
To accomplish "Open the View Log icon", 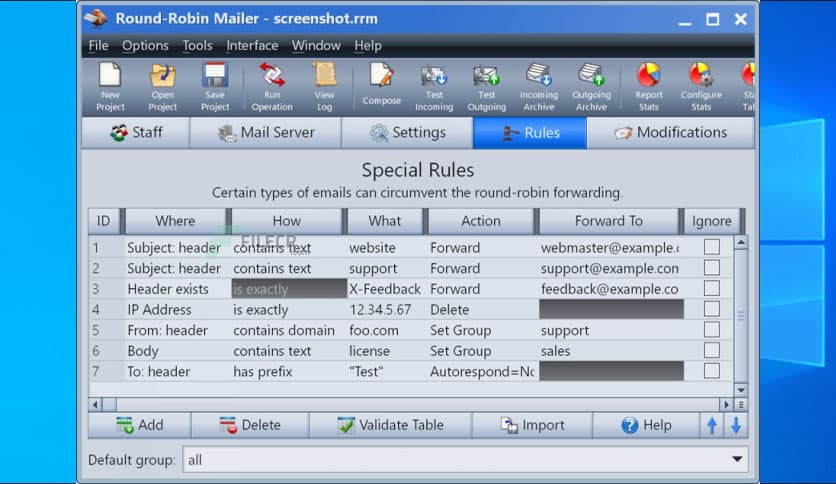I will pyautogui.click(x=324, y=78).
